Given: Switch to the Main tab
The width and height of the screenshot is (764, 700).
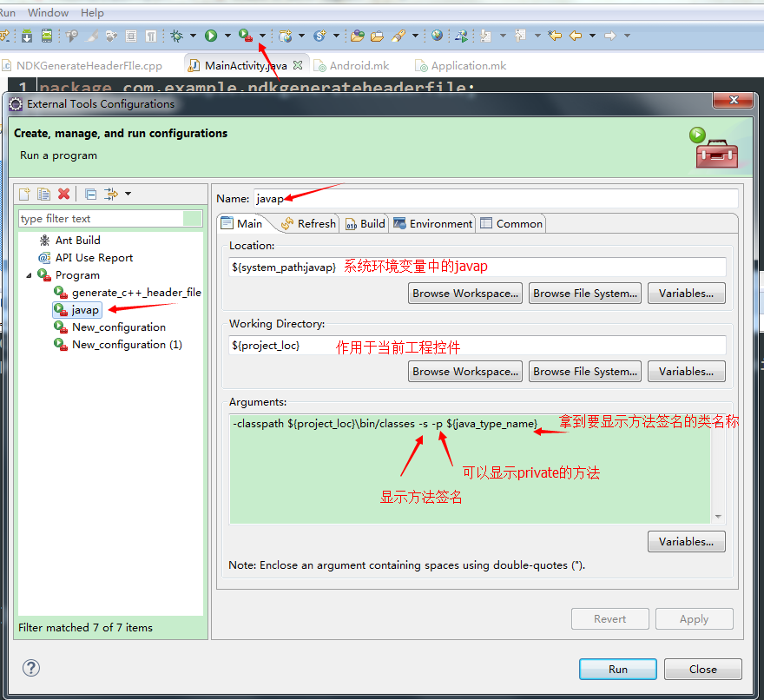Looking at the screenshot, I should (242, 224).
